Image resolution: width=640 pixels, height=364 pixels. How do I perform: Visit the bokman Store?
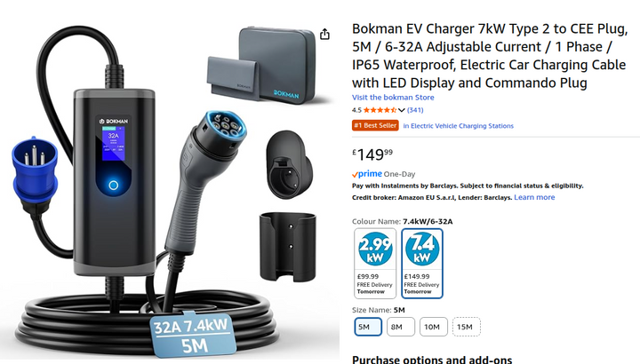pos(393,98)
